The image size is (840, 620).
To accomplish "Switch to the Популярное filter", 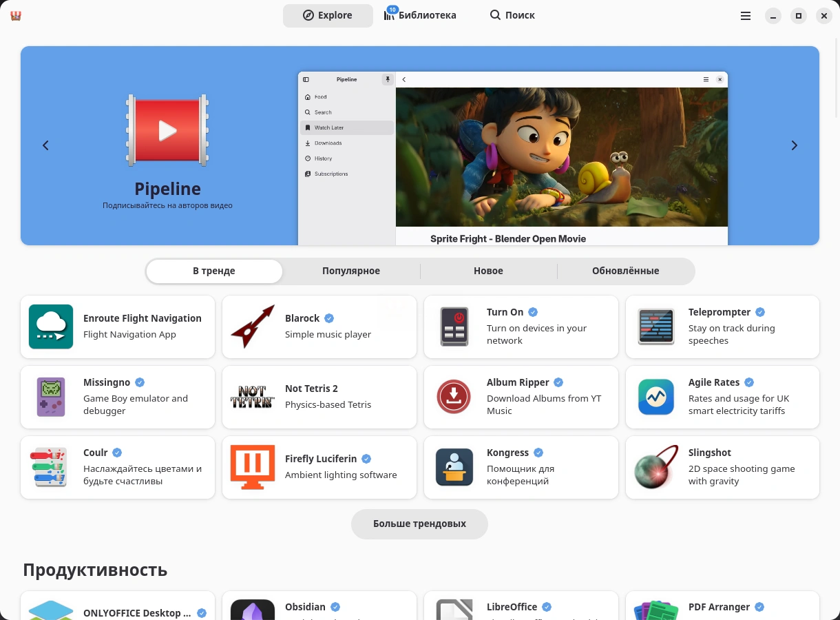I will click(351, 271).
